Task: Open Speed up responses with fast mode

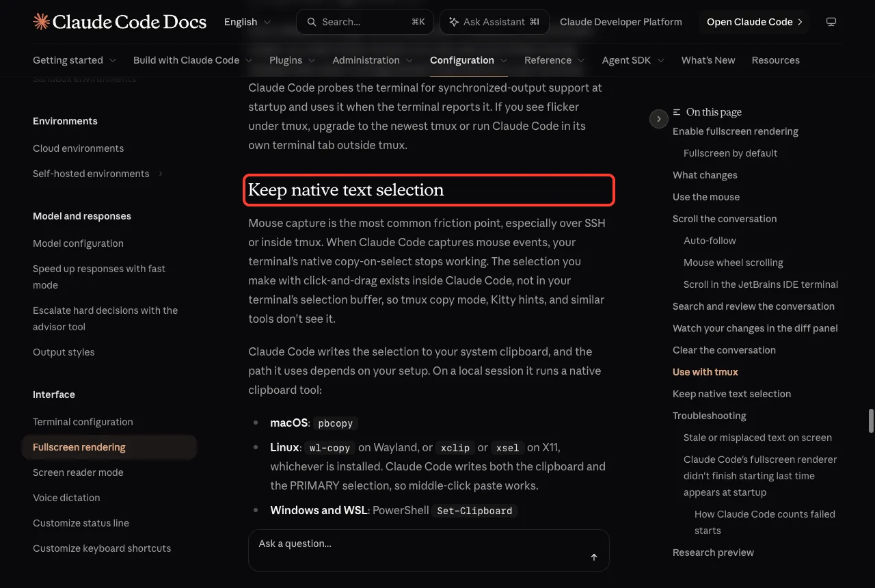Action: point(99,277)
